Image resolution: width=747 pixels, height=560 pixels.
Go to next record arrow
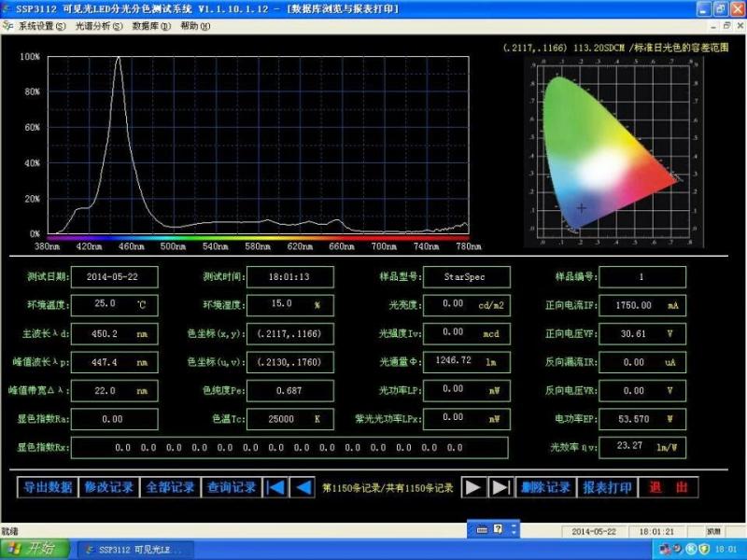coord(474,487)
